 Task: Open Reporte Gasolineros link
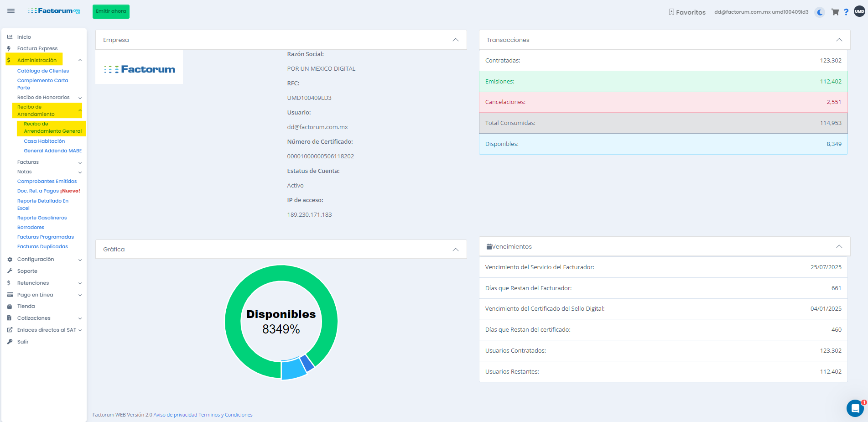tap(42, 218)
